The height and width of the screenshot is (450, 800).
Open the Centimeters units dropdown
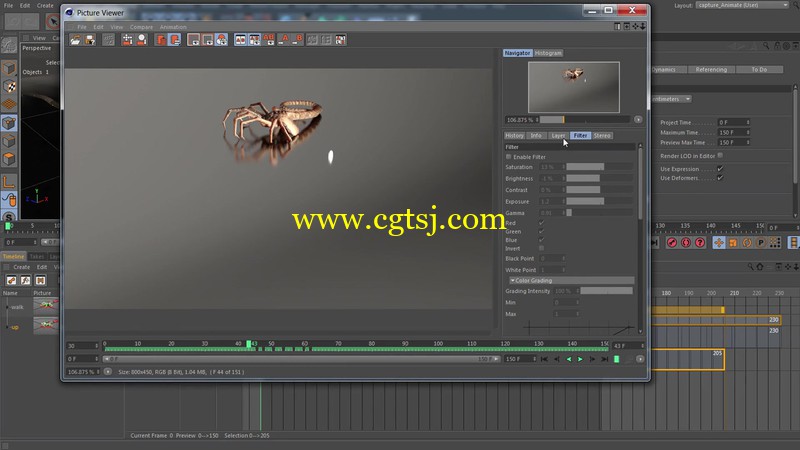tap(671, 99)
